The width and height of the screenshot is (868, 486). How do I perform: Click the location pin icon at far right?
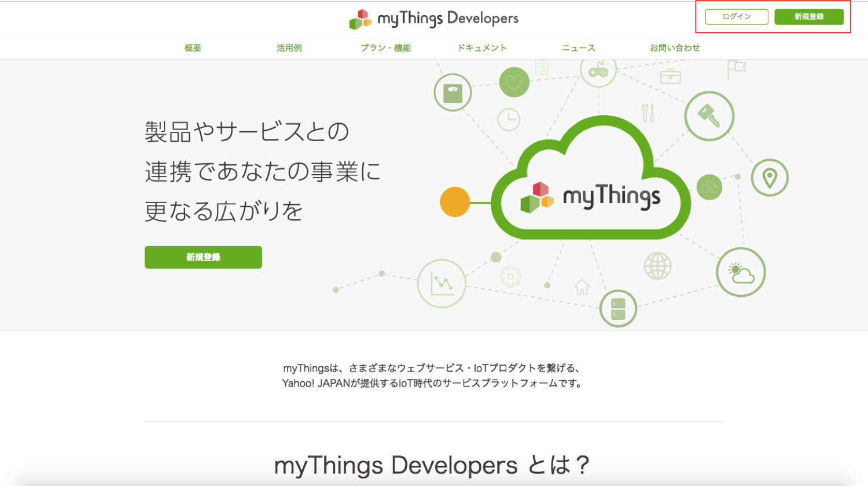[x=770, y=177]
